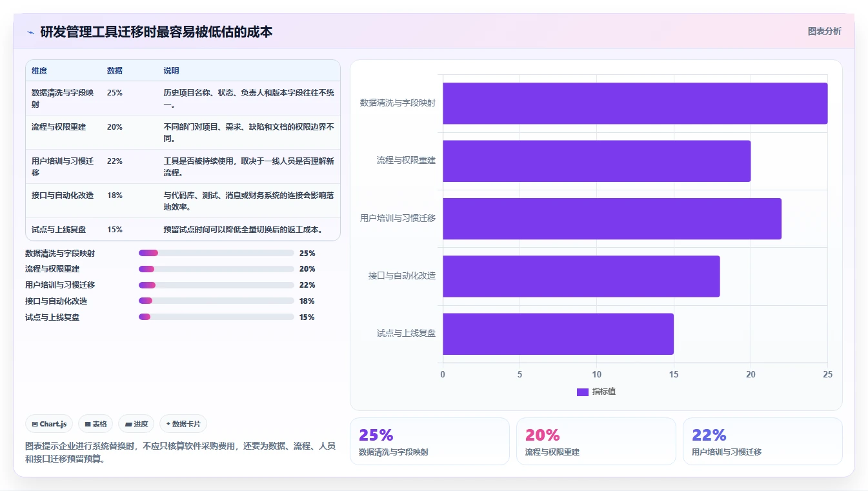
Task: Click the 数据卡片 tag chip
Action: [183, 424]
